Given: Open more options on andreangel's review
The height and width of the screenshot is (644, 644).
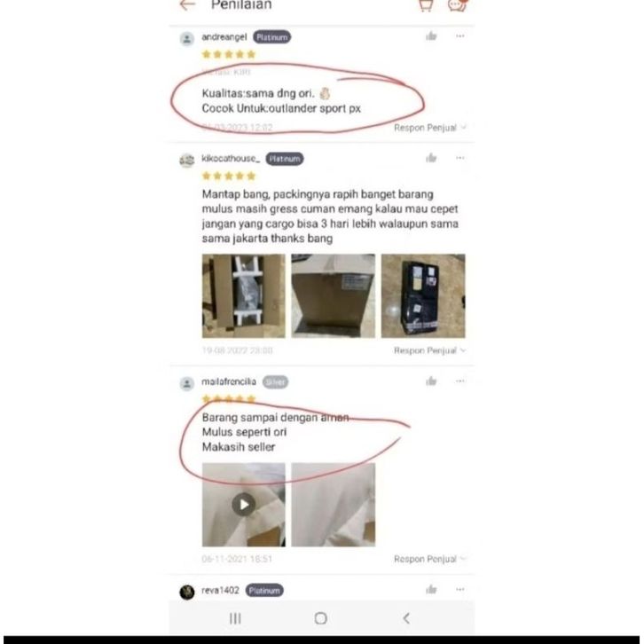Looking at the screenshot, I should click(x=460, y=36).
